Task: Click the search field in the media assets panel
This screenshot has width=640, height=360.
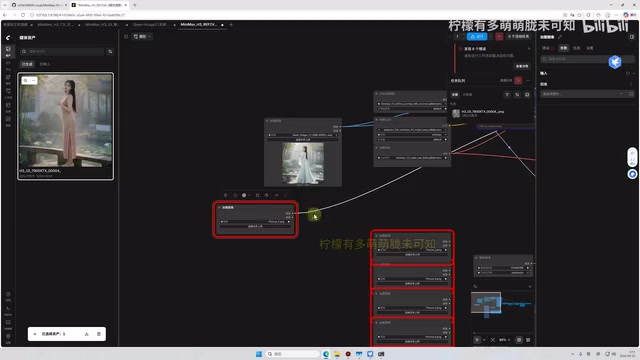Action: [62, 51]
